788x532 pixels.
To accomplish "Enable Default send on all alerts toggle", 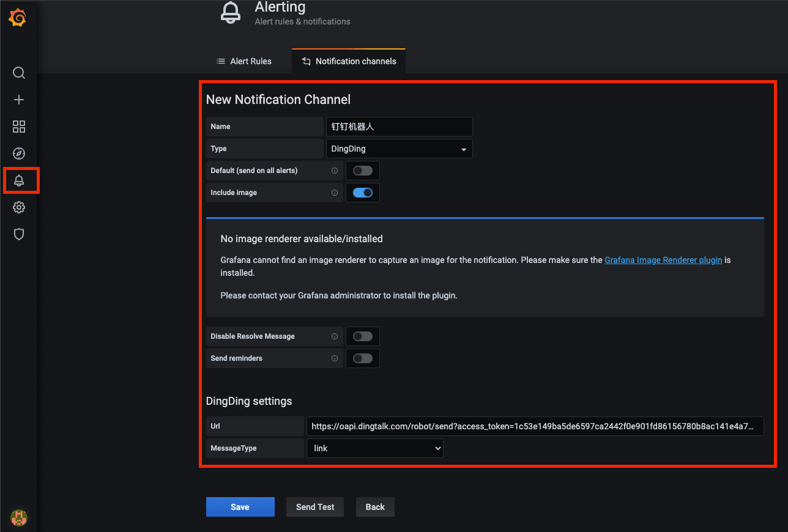I will click(363, 171).
